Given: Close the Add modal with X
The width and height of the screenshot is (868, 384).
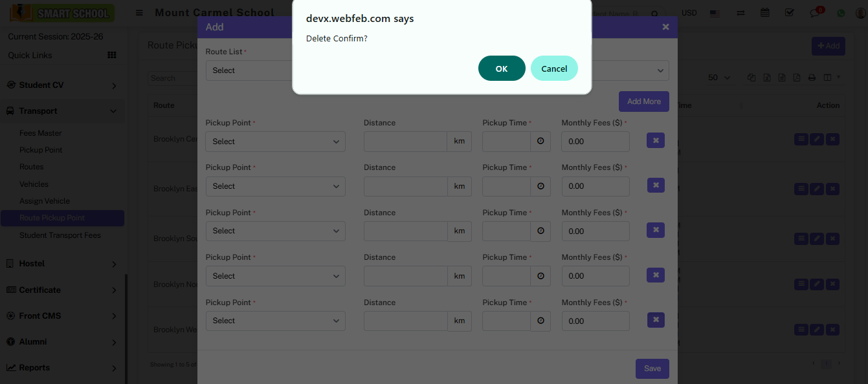Looking at the screenshot, I should 665,27.
